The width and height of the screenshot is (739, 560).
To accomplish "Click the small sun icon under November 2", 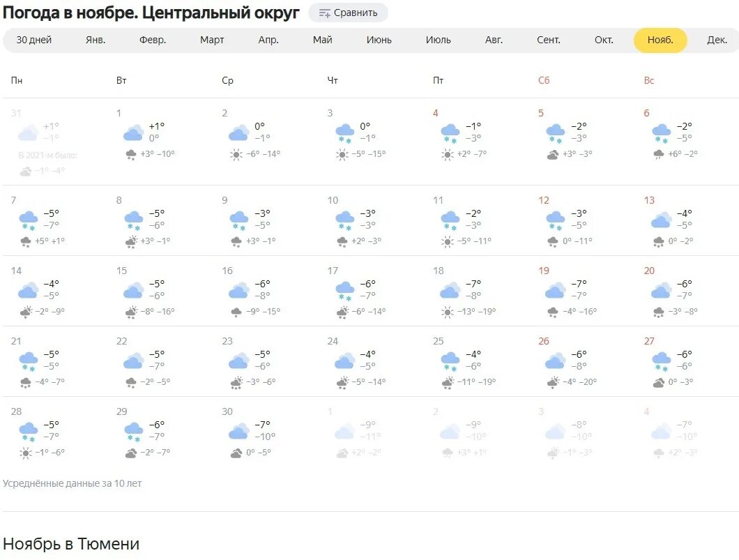I will (x=236, y=155).
